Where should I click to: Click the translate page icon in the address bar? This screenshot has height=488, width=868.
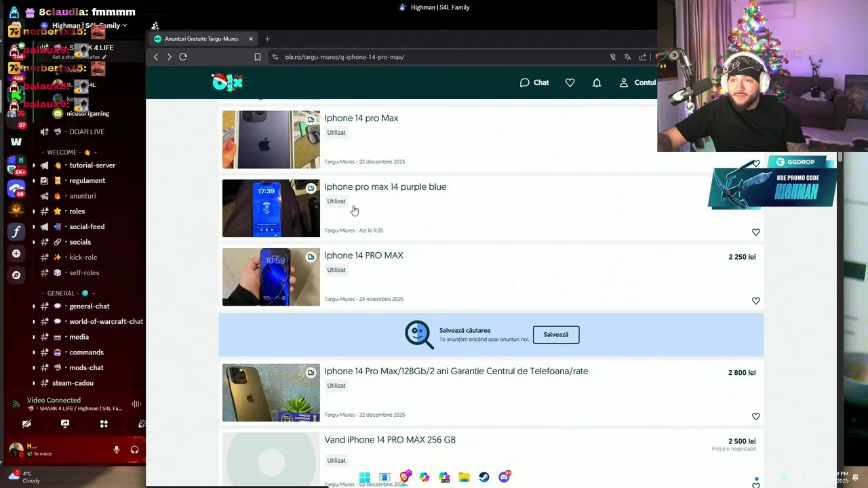pyautogui.click(x=627, y=57)
